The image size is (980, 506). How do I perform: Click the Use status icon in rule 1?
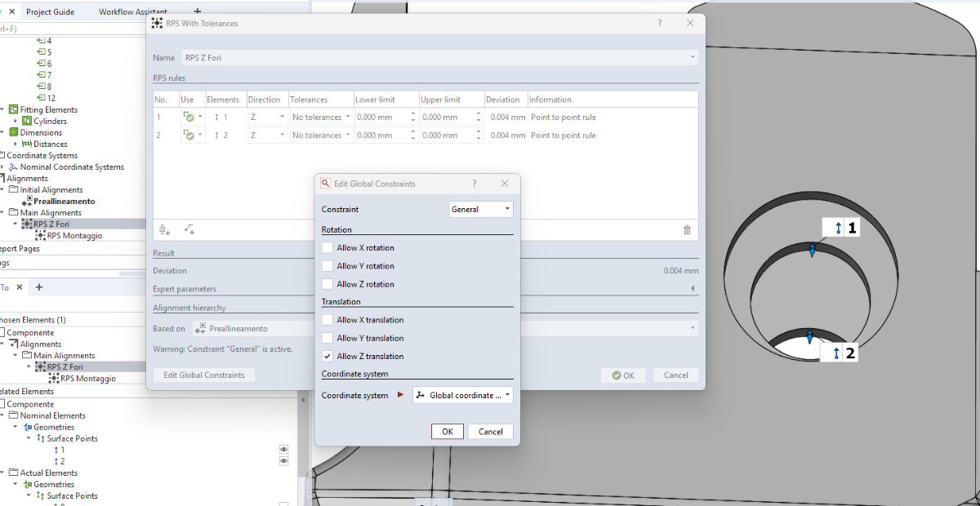pos(189,118)
